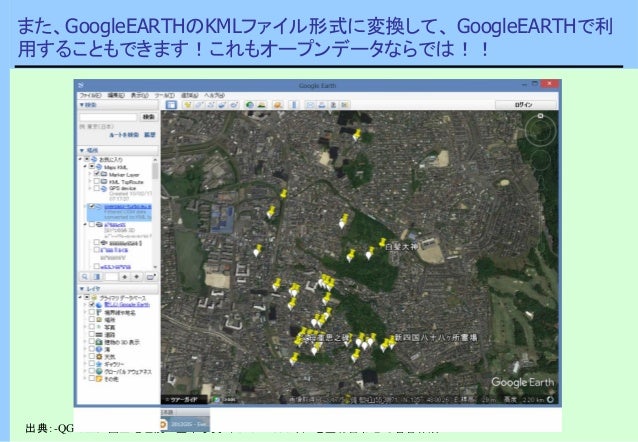Click the Record a Tour icon
The width and height of the screenshot is (638, 442).
pos(234,105)
